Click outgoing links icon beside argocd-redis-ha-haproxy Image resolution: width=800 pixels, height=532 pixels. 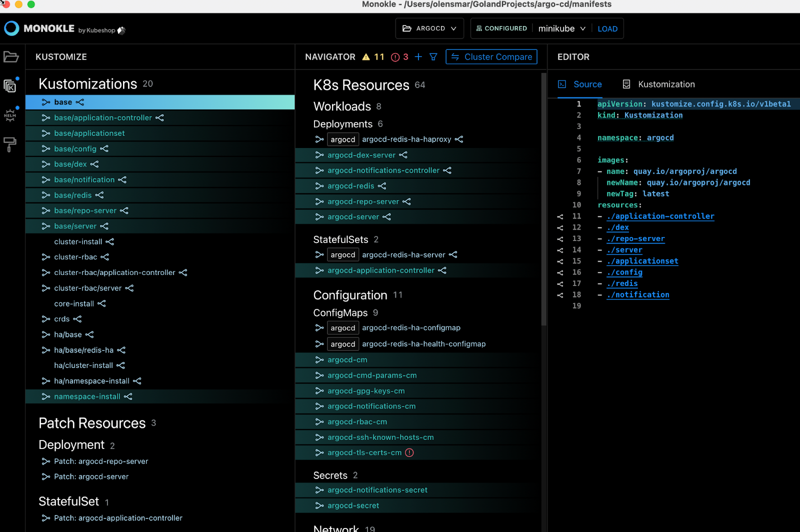(x=459, y=139)
